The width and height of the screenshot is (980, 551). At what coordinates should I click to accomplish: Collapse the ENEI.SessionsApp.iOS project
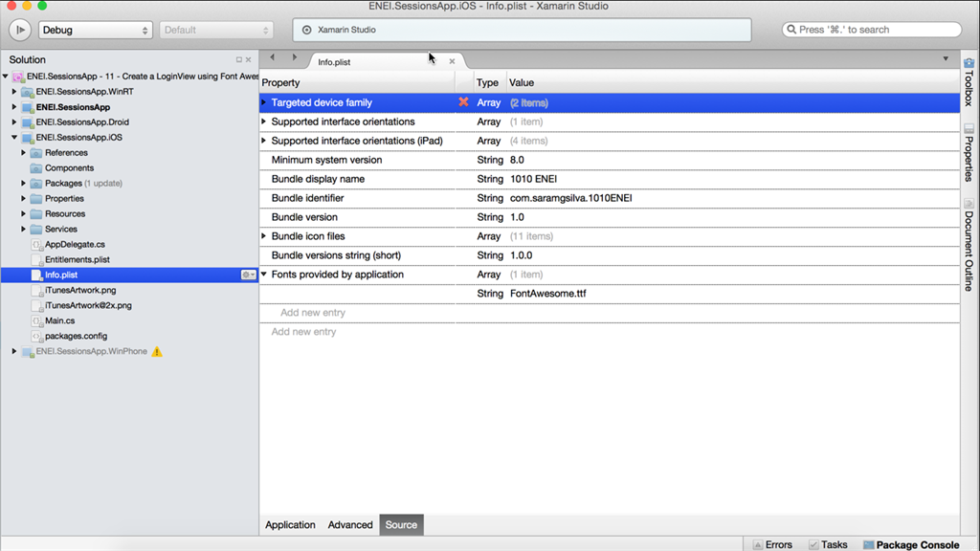14,138
